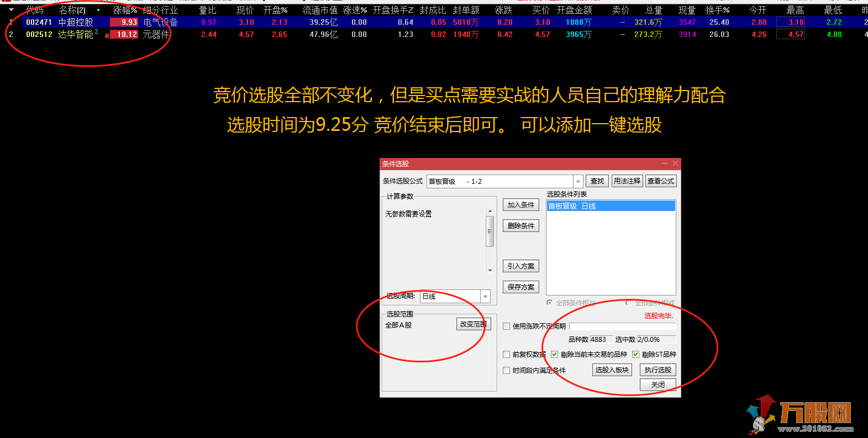Click the 计算参数 scrollbar thumb

tap(490, 231)
